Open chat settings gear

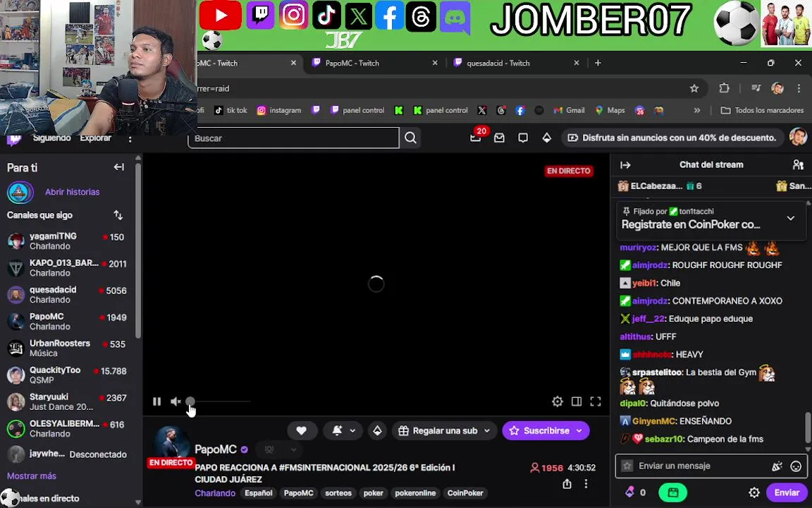coord(754,492)
